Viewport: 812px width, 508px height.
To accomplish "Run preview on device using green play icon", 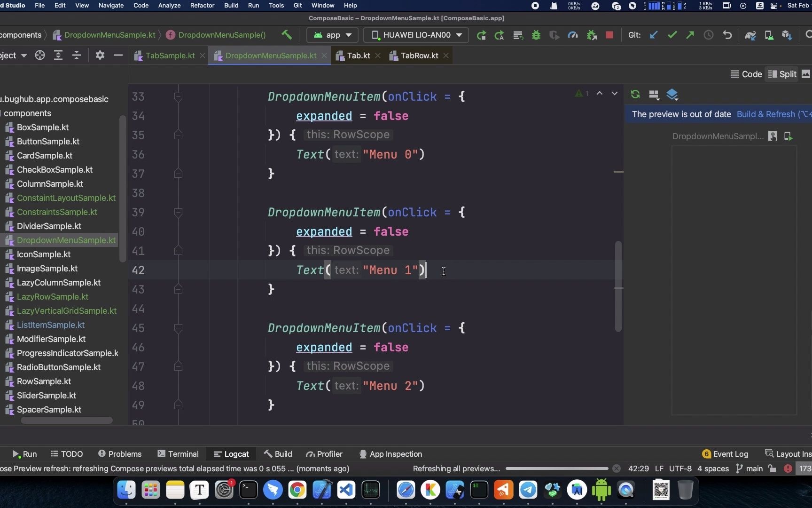I will point(789,136).
